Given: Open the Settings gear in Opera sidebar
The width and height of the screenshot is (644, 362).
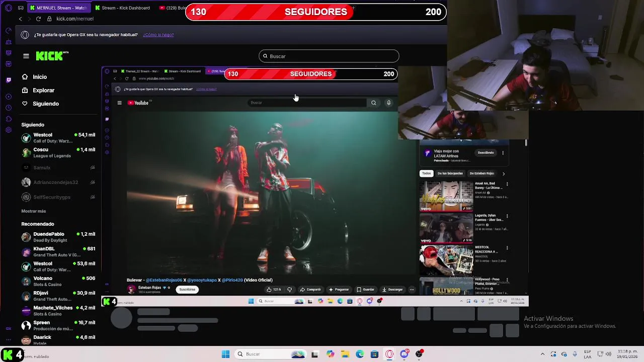Looking at the screenshot, I should [9, 130].
